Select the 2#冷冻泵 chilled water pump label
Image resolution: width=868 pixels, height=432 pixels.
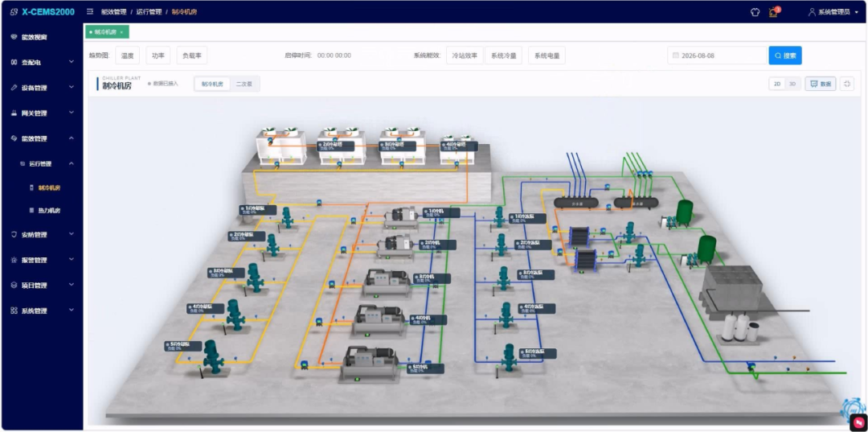point(533,245)
